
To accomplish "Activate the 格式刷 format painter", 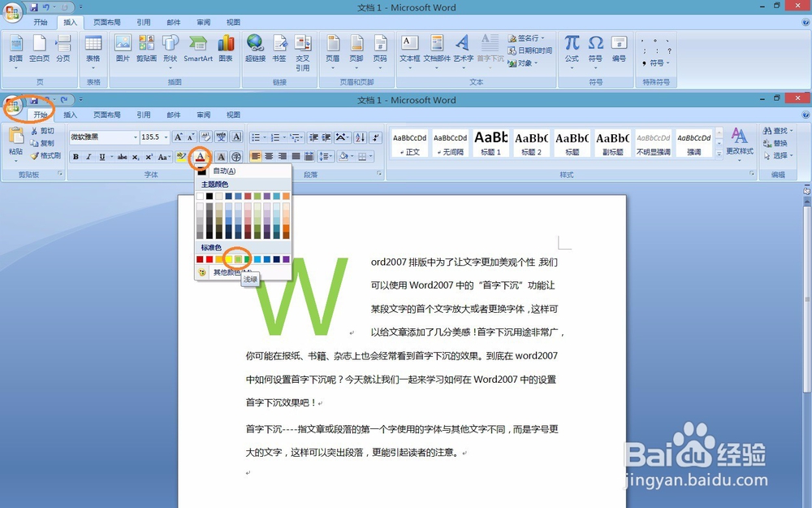I will (x=45, y=155).
